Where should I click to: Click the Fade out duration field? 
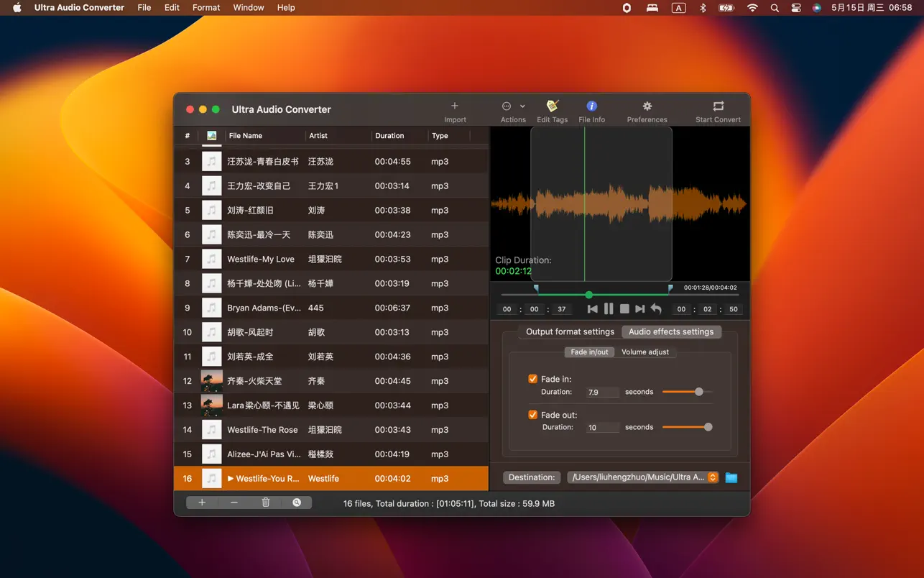coord(602,428)
